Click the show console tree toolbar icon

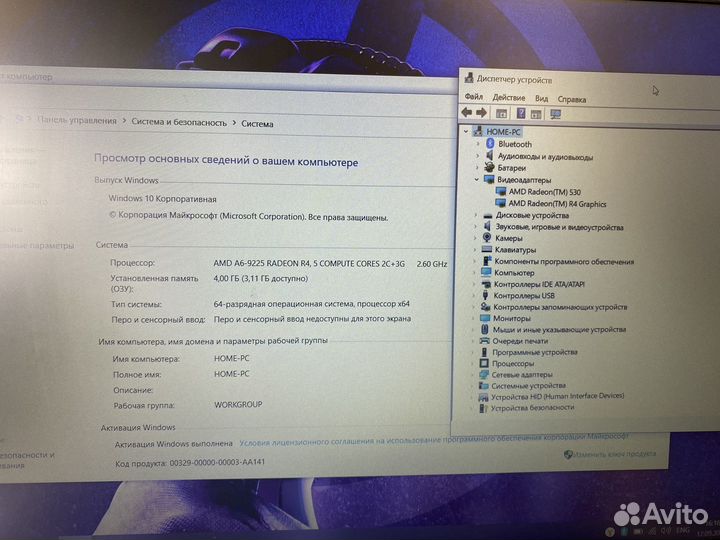[501, 113]
